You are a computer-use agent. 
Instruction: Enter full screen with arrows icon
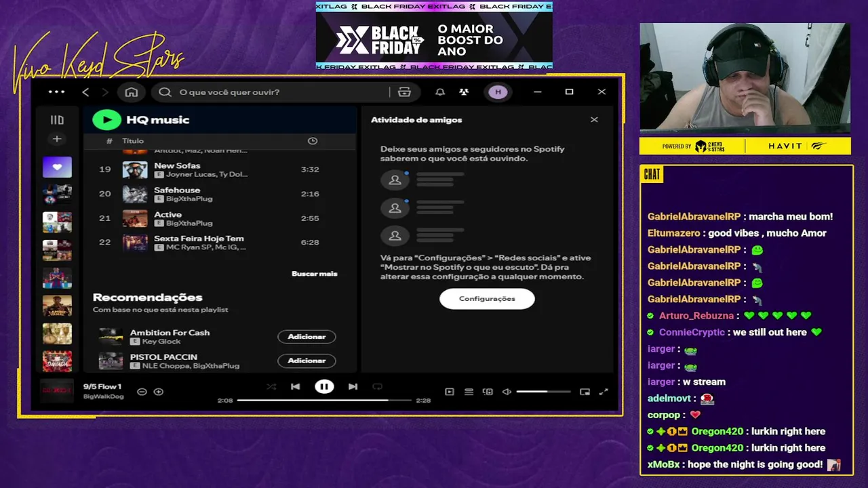point(604,392)
